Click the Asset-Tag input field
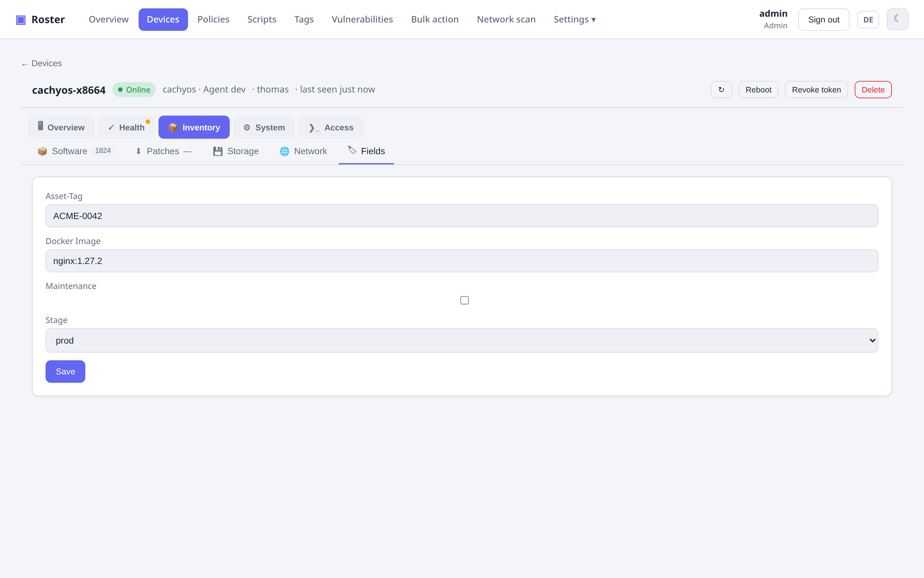 pyautogui.click(x=462, y=215)
